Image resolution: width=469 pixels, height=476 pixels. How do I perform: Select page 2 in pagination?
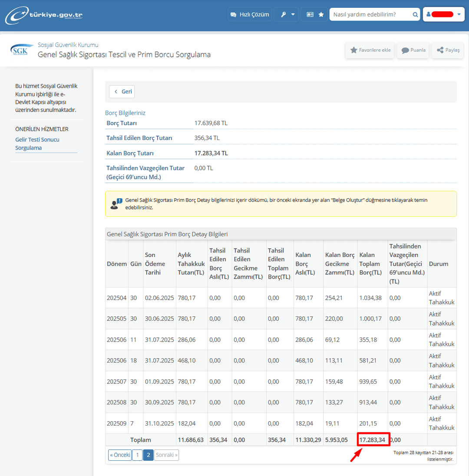coord(148,455)
